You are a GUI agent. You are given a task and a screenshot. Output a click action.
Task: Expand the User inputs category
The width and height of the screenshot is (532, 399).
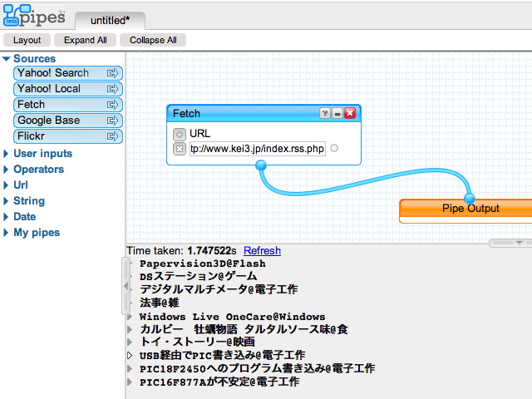7,154
